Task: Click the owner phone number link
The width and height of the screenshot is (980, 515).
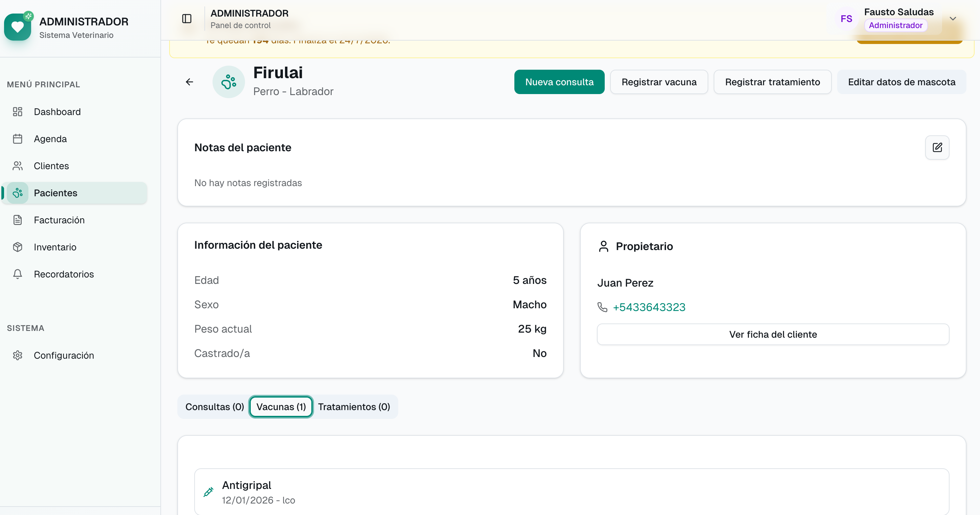Action: [649, 307]
